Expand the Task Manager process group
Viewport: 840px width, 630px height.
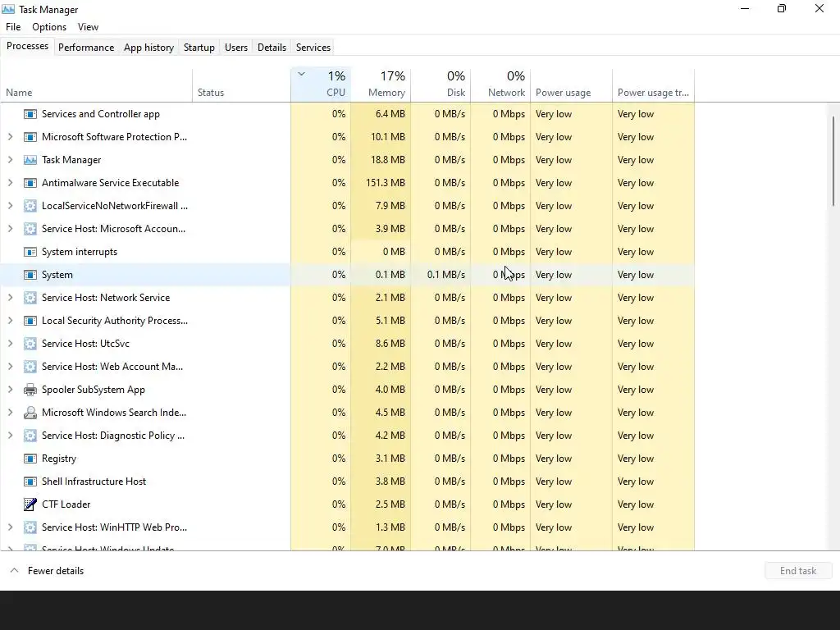tap(10, 160)
